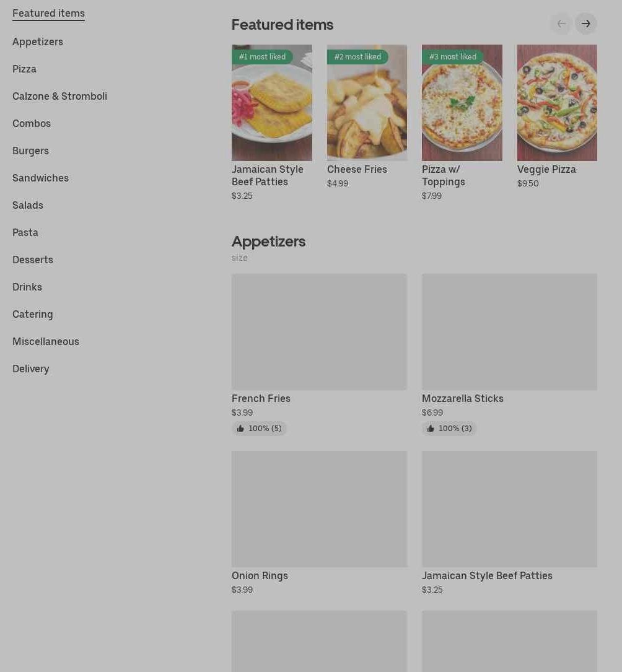
Task: Open the #1 most liked badge item
Action: pos(262,56)
